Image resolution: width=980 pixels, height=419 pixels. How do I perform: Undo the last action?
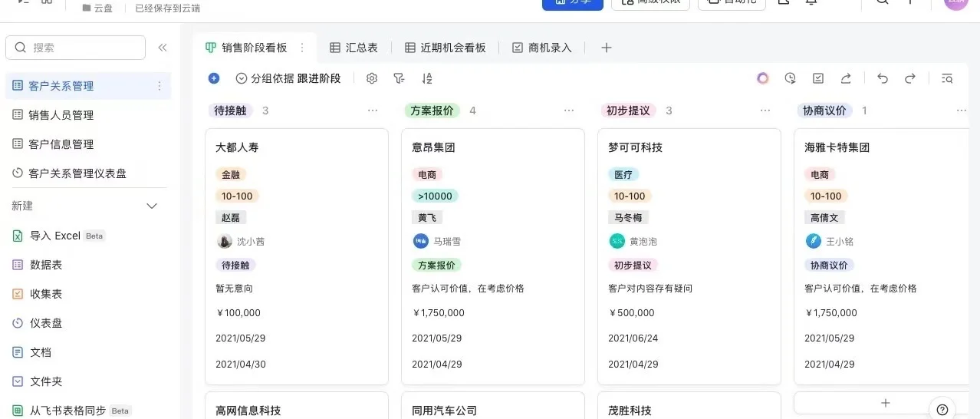pos(883,78)
